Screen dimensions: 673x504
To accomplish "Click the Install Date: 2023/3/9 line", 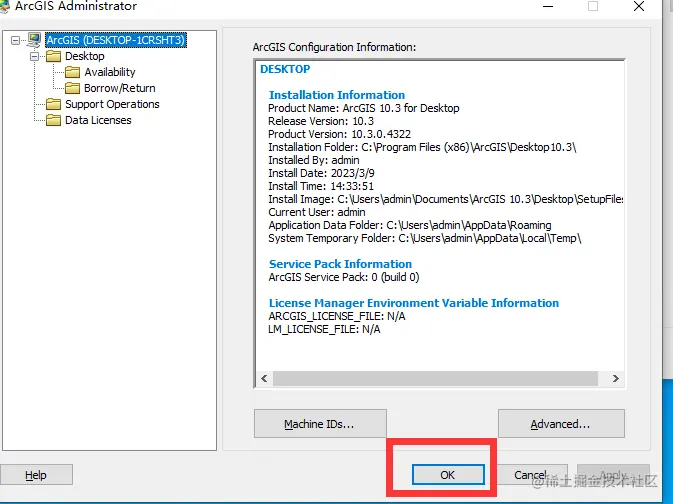I will click(321, 173).
